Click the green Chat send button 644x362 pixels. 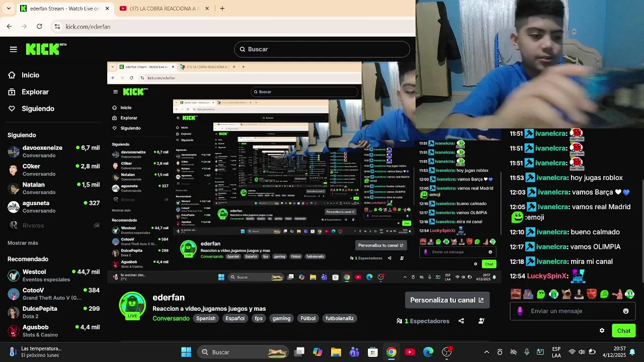click(624, 330)
